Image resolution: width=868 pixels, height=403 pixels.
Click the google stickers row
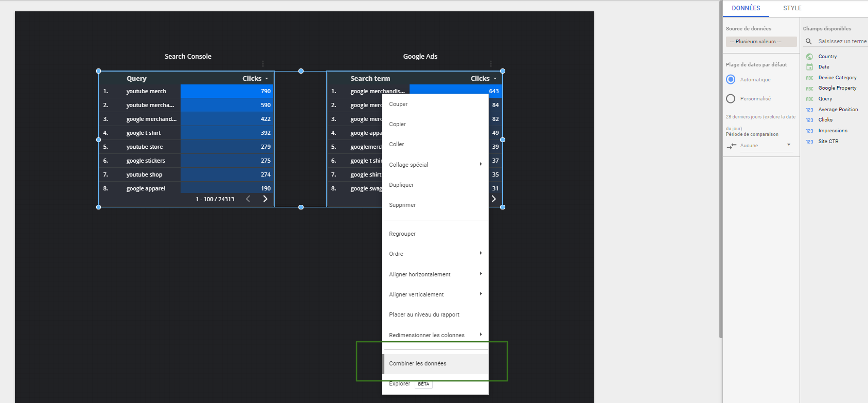(x=186, y=161)
